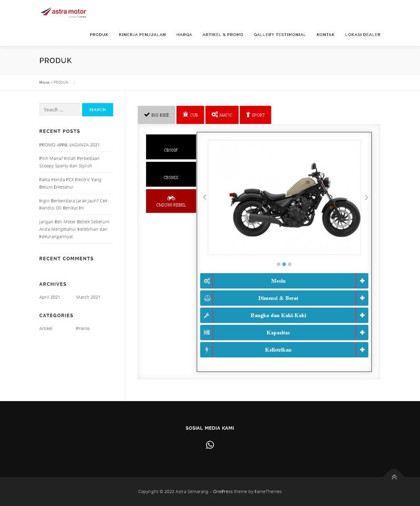Open the Kondisi Oli post link

coord(73,205)
